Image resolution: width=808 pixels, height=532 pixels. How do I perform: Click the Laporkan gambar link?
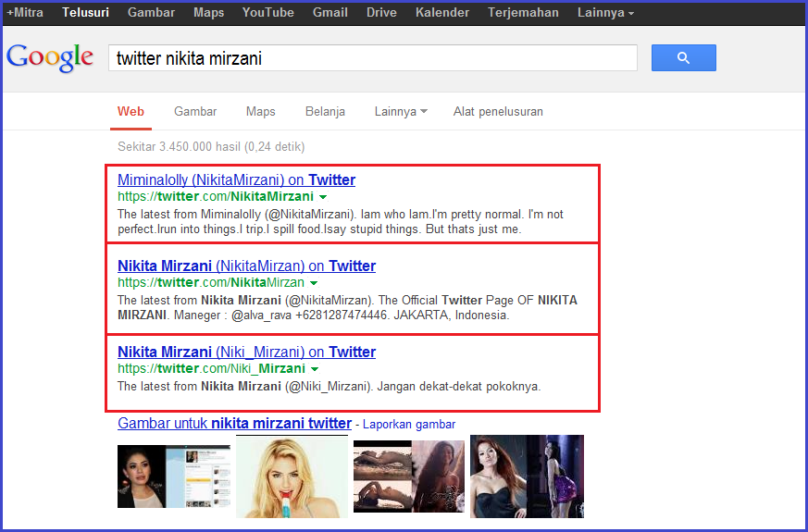(x=409, y=425)
